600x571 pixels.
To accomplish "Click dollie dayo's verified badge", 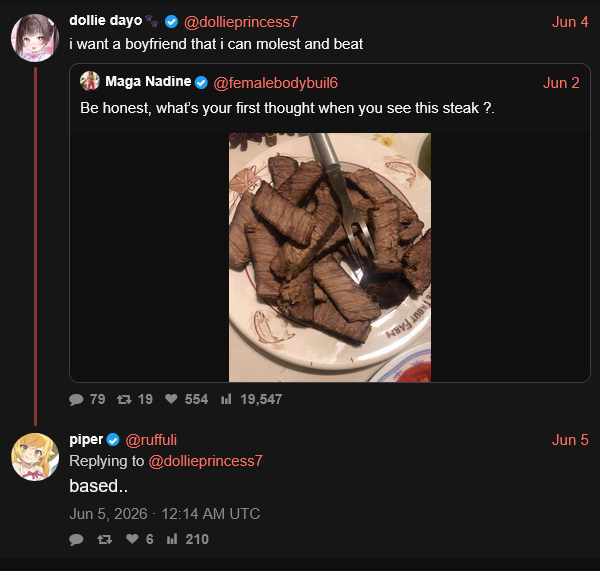I will 171,22.
